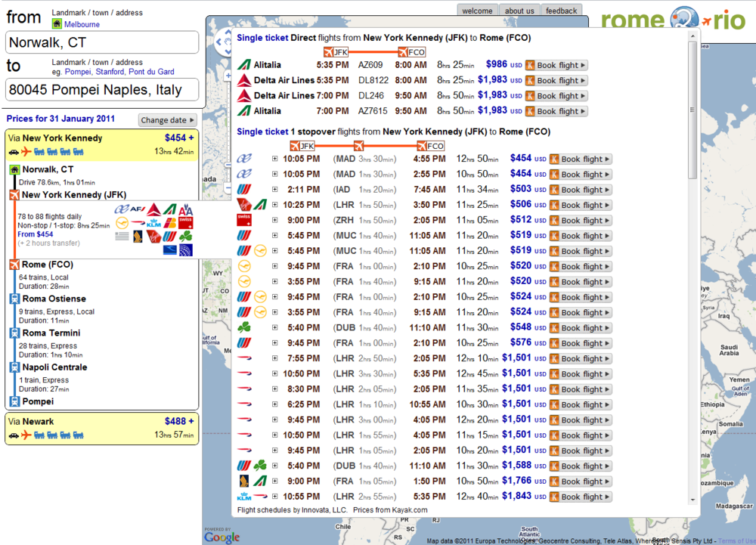Viewport: 756px width, 545px height.
Task: Click the Pompei example link
Action: [78, 71]
